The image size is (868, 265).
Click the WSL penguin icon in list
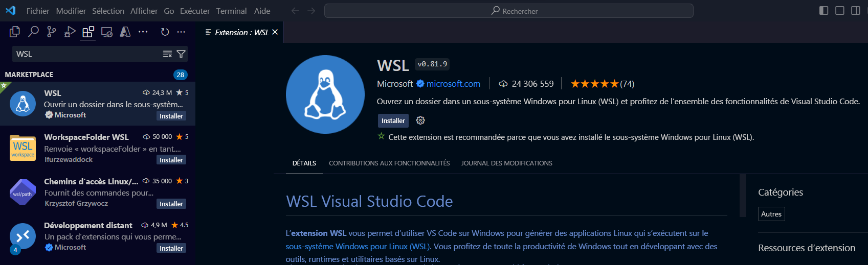(x=23, y=104)
